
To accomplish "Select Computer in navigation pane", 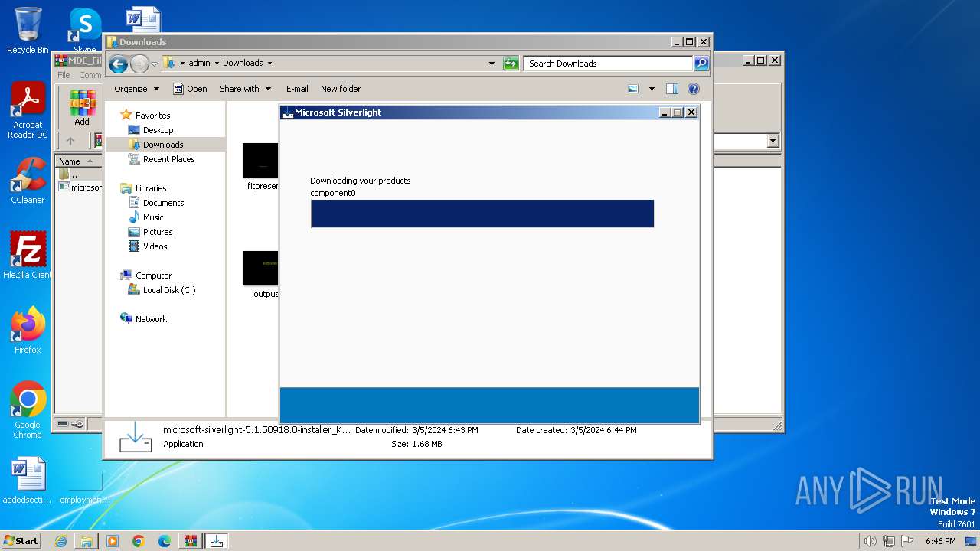I will click(x=153, y=275).
